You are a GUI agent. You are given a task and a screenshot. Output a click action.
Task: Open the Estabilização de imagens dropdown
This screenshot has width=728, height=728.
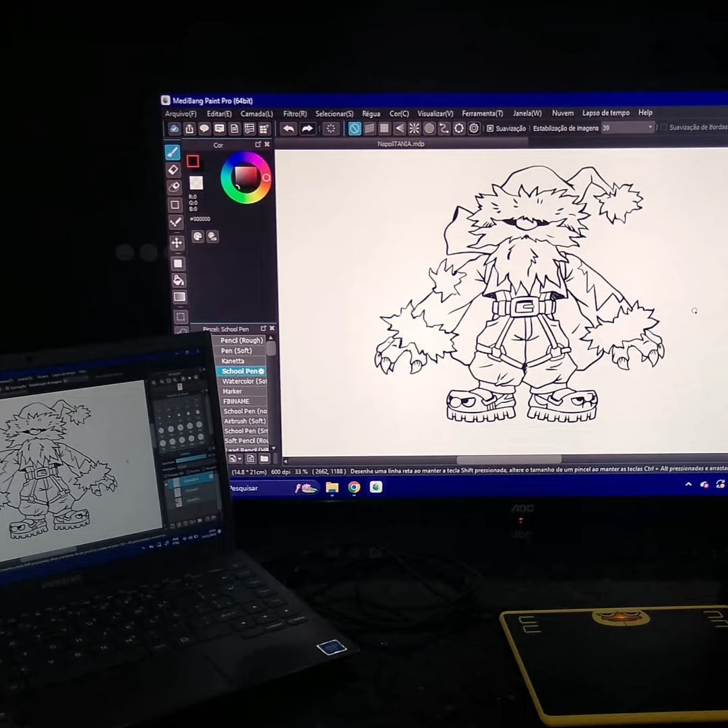pos(628,127)
